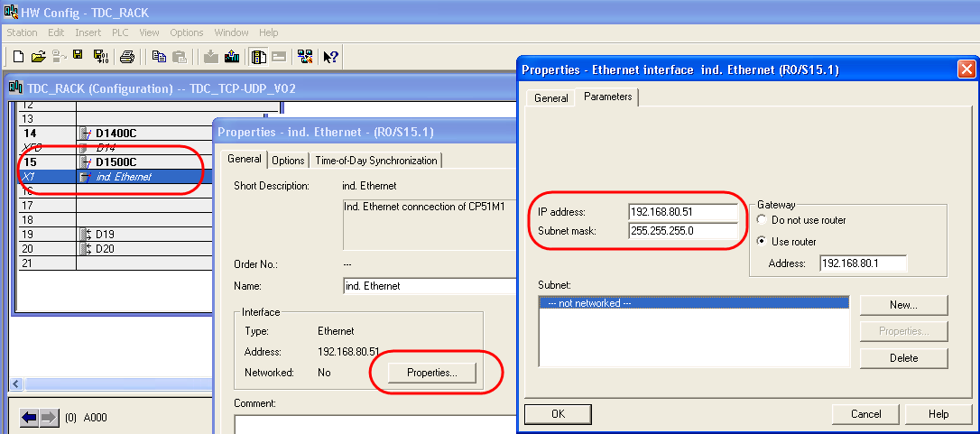Open the View menu

[150, 32]
